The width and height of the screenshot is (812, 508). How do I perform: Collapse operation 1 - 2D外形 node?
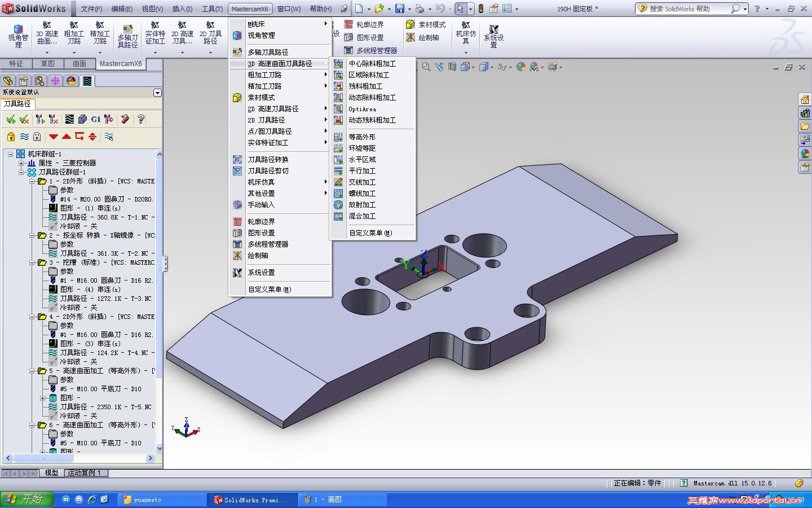click(32, 181)
